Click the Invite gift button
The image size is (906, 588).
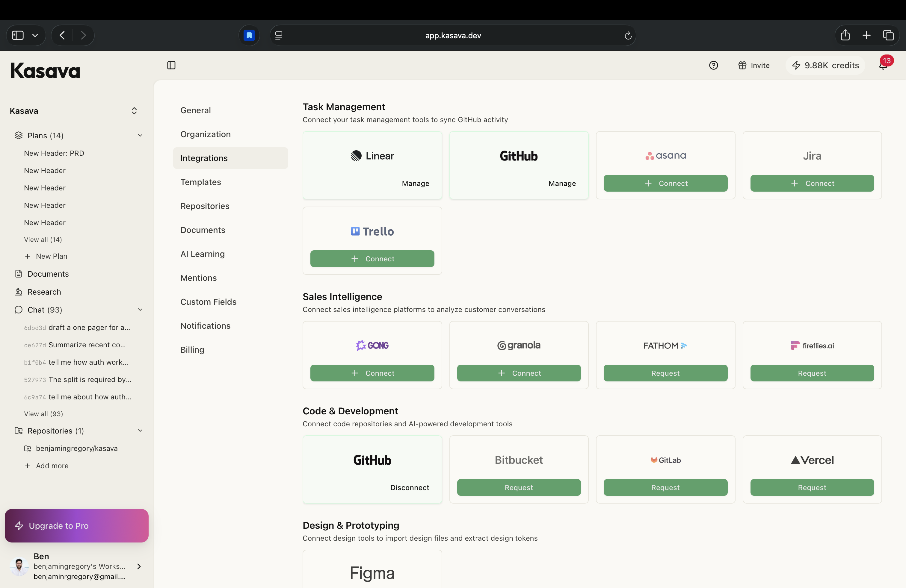point(754,66)
